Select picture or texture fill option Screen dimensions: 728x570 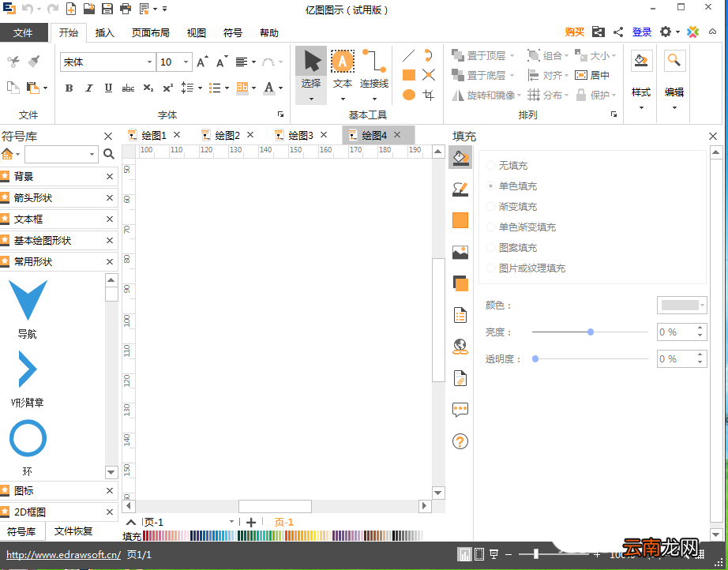490,268
